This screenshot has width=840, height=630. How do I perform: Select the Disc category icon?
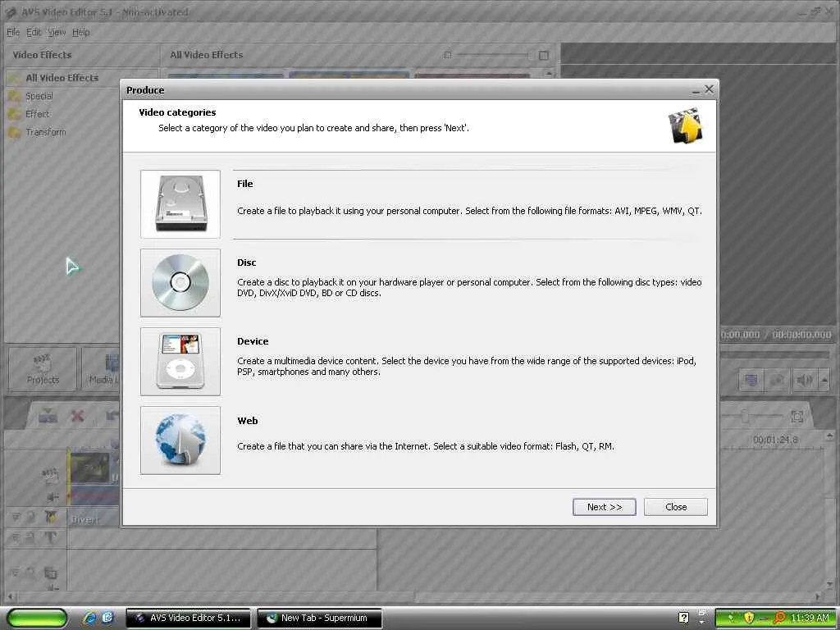180,283
